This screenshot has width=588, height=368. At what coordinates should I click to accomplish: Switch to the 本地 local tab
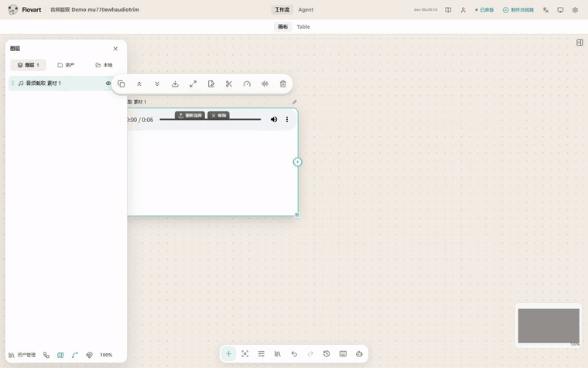[x=104, y=65]
